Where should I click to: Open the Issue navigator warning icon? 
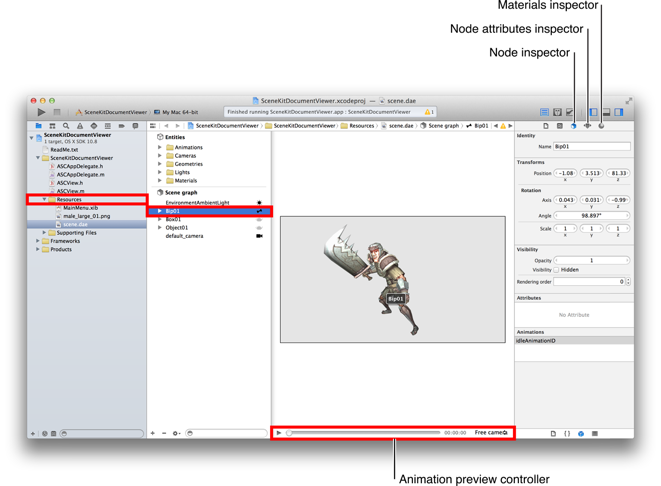coord(80,126)
